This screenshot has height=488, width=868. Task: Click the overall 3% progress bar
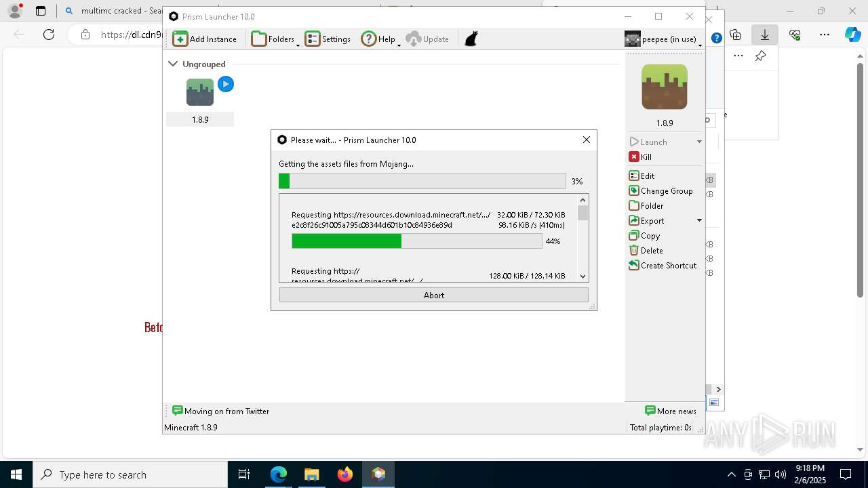[422, 181]
